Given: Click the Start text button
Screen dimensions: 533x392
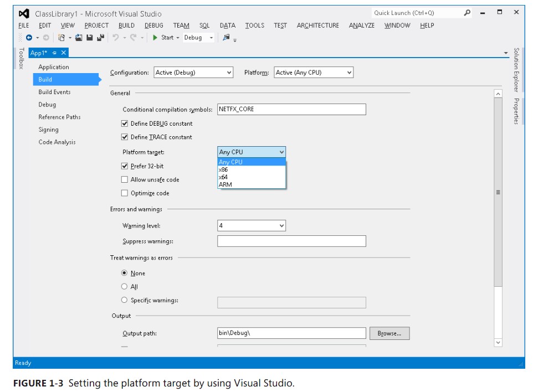Looking at the screenshot, I should [x=167, y=38].
